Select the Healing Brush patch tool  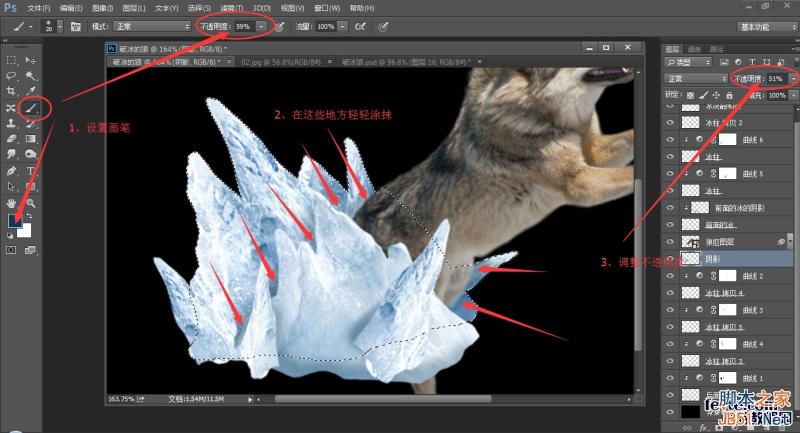click(x=11, y=108)
